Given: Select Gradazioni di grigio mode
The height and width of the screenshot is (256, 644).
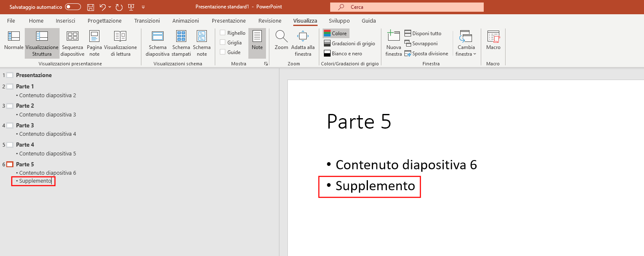Looking at the screenshot, I should [x=349, y=44].
